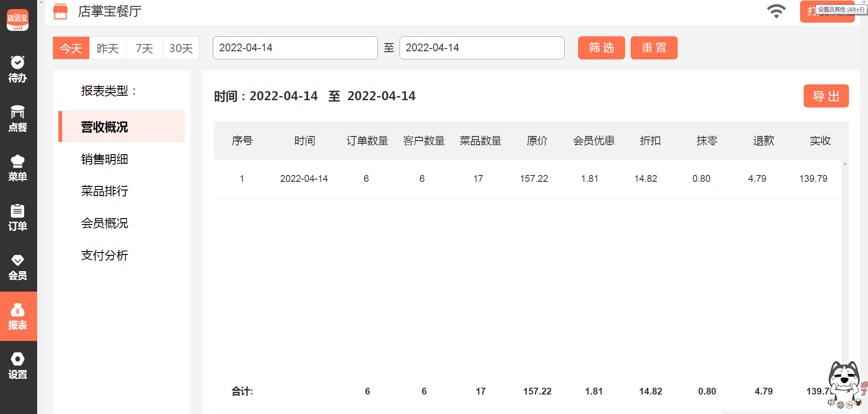Viewport: 868px width, 414px height.
Task: Open the 待办 to-do sidebar icon
Action: (x=18, y=69)
